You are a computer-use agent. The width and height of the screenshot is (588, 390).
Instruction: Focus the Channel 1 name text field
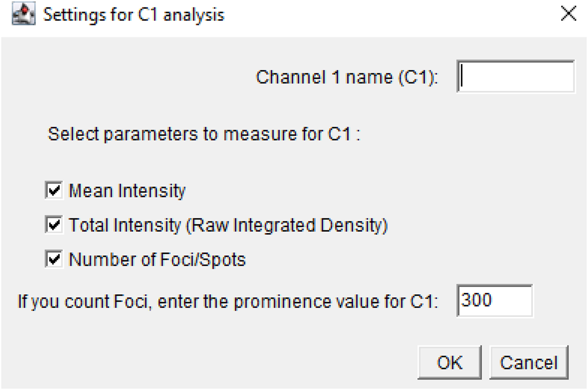(516, 77)
